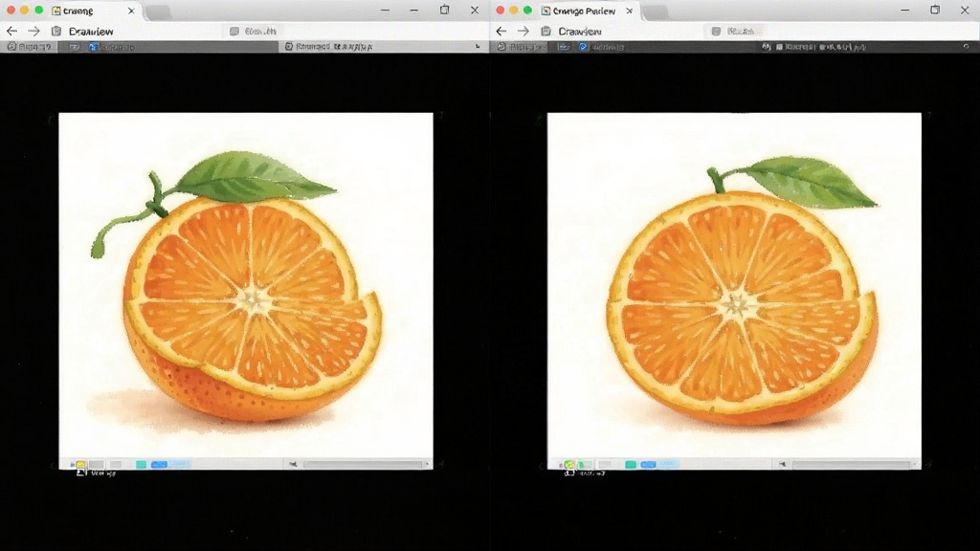This screenshot has width=980, height=551.
Task: Open arrow beside right image's horizontal scrollbar
Action: pos(782,464)
